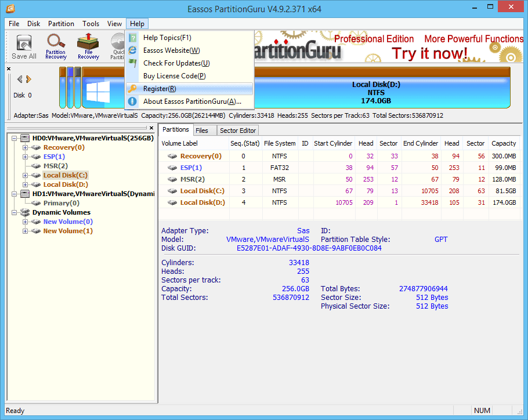Click the Register key icon
This screenshot has height=420, width=528.
(132, 89)
